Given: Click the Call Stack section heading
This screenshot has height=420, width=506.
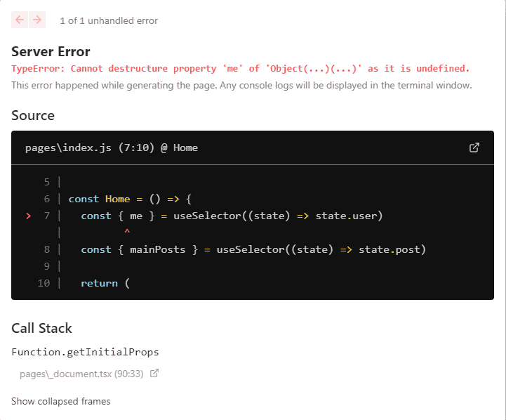Looking at the screenshot, I should pyautogui.click(x=41, y=328).
